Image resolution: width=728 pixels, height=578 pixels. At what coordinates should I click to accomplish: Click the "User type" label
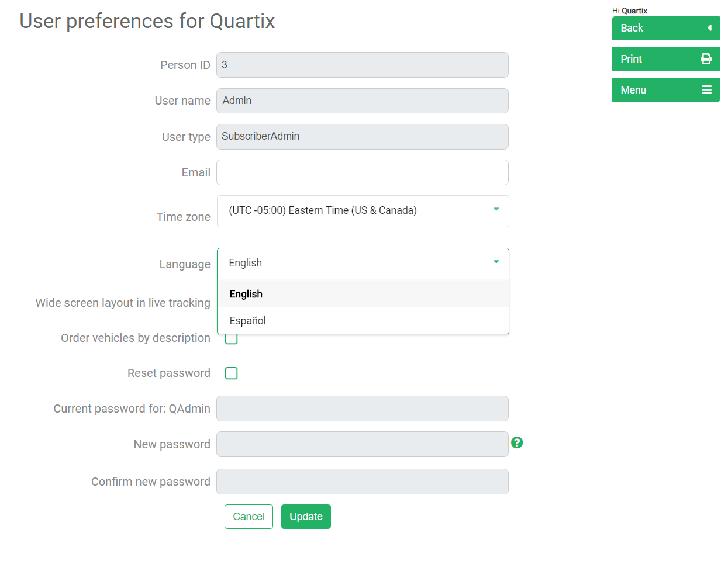186,137
